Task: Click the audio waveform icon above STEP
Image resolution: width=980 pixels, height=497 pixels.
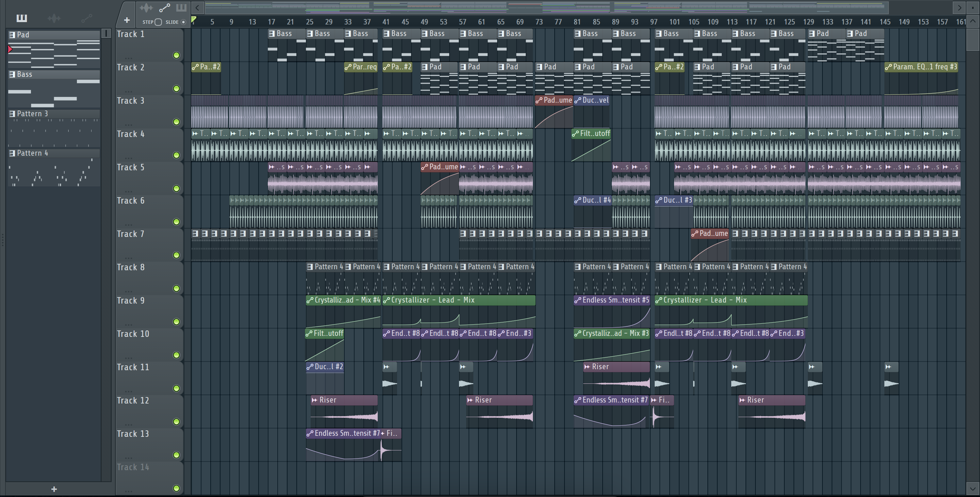Action: click(x=146, y=7)
